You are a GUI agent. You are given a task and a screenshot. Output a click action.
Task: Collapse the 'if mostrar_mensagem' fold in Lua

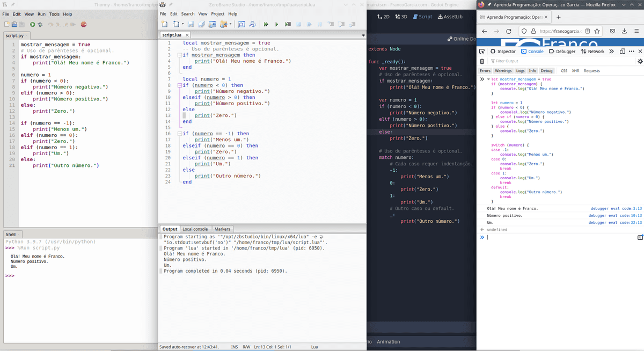click(x=179, y=55)
